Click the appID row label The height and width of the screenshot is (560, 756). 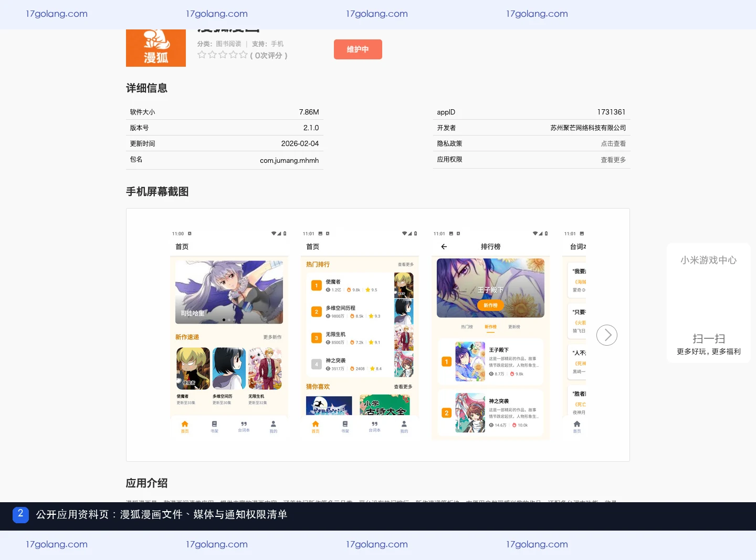click(446, 112)
